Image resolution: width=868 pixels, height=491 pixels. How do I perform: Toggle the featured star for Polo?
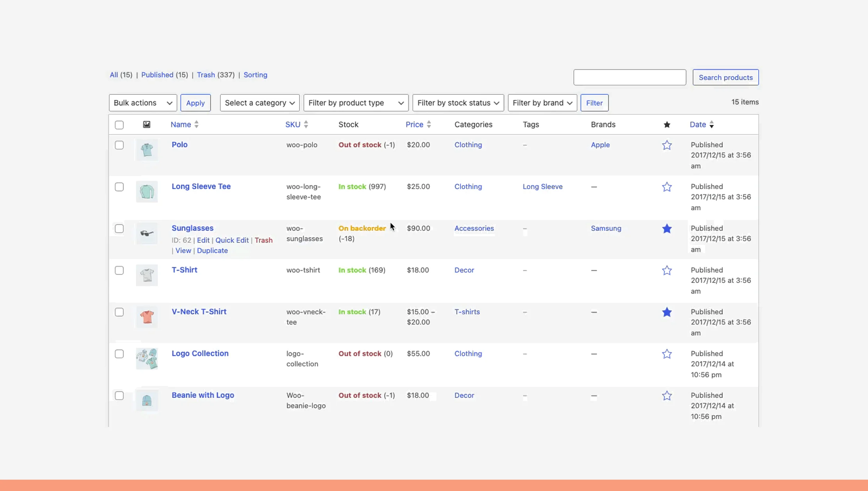667,145
